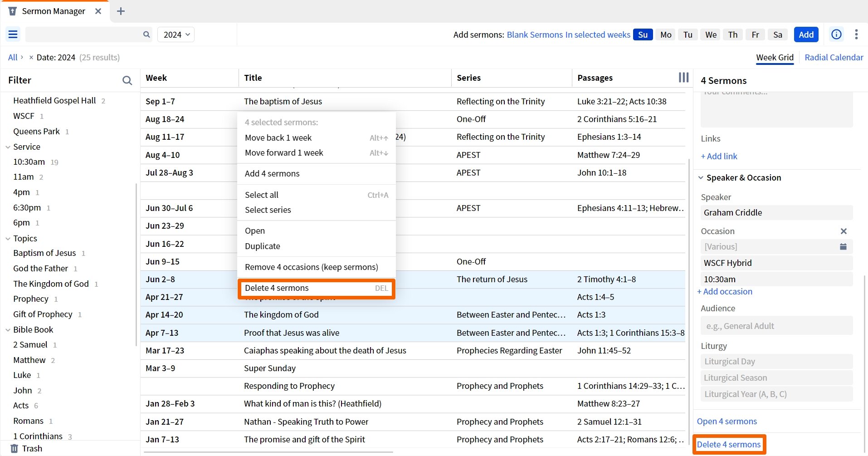Click + Add occasion link
868x456 pixels.
coord(725,292)
